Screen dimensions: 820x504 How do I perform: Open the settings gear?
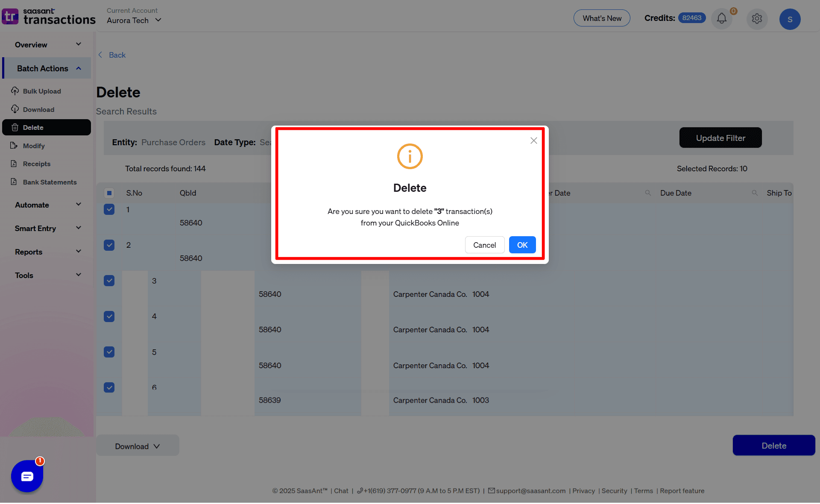coord(757,19)
